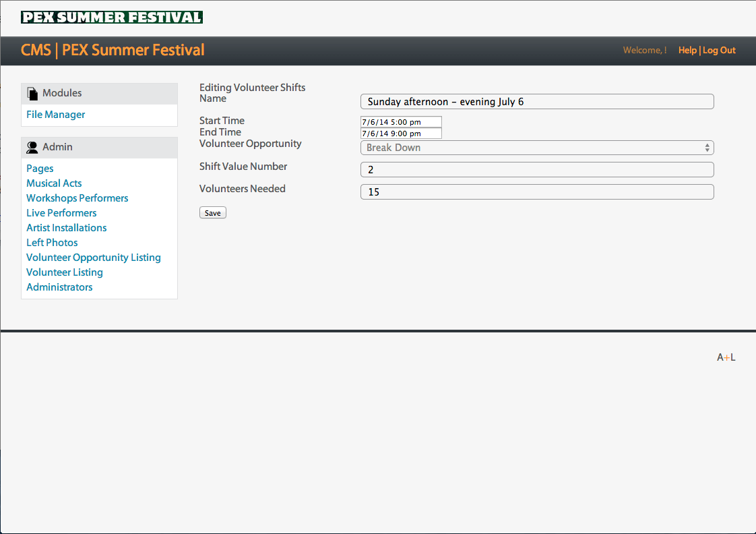Open the Administrators page
This screenshot has height=534, width=756.
pos(59,287)
